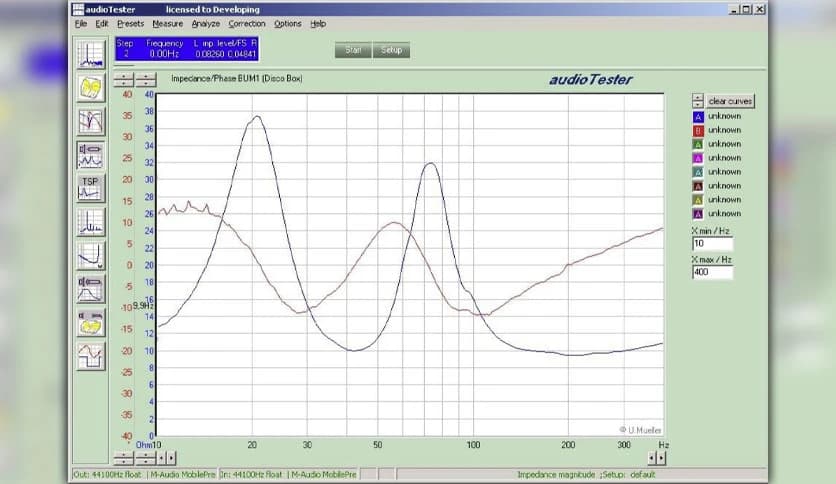Select blue curve A marker
Screen dimensions: 836x484
[x=698, y=117]
